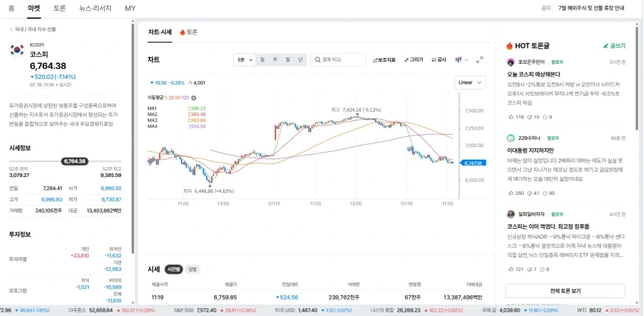Open the 홈 tab
Image resolution: width=644 pixels, height=316 pixels.
pyautogui.click(x=11, y=8)
